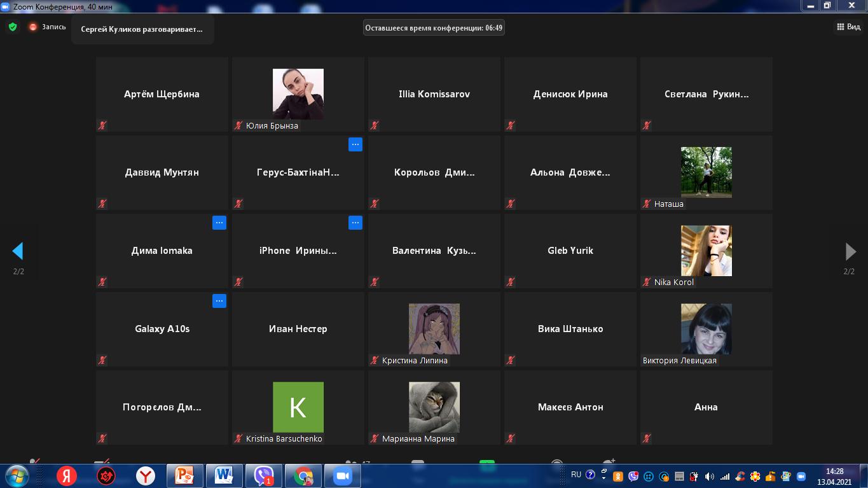
Task: Select Kristina Barsuchenko's green K avatar
Action: (298, 407)
